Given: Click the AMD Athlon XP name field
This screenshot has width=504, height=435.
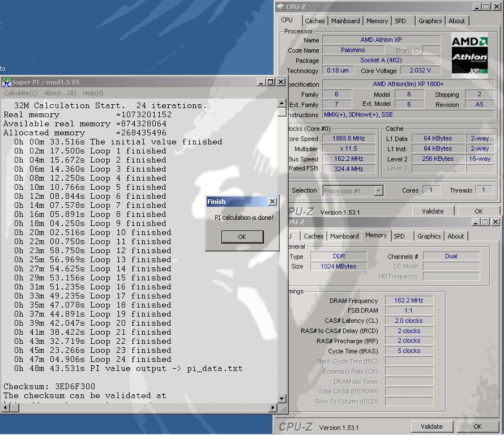Looking at the screenshot, I should (381, 40).
